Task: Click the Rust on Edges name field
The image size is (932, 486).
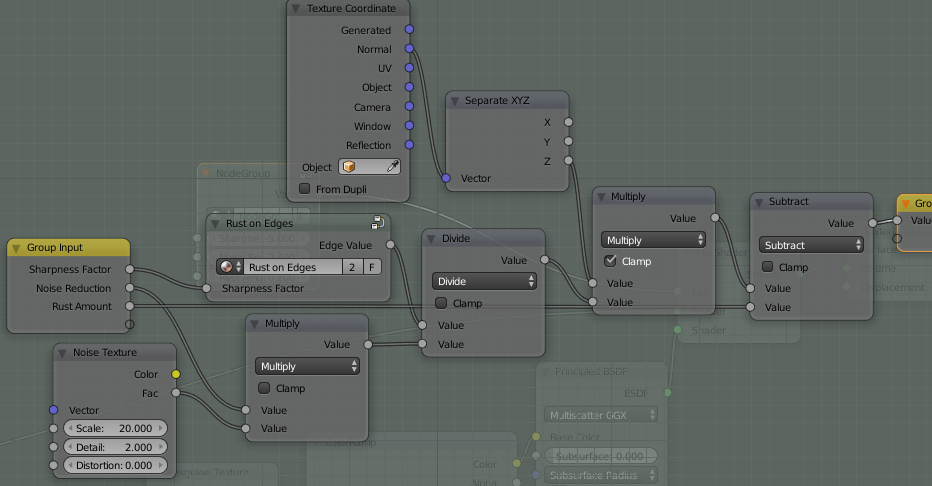Action: click(x=293, y=267)
